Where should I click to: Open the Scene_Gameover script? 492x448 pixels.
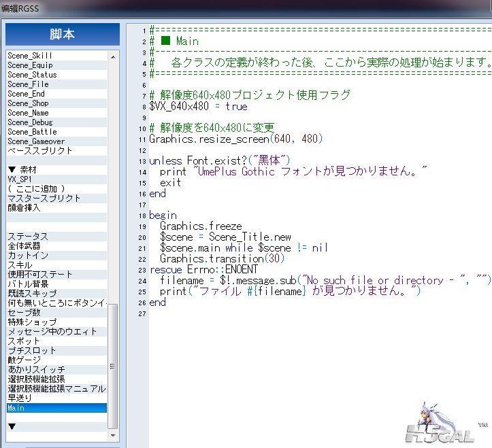[x=35, y=141]
